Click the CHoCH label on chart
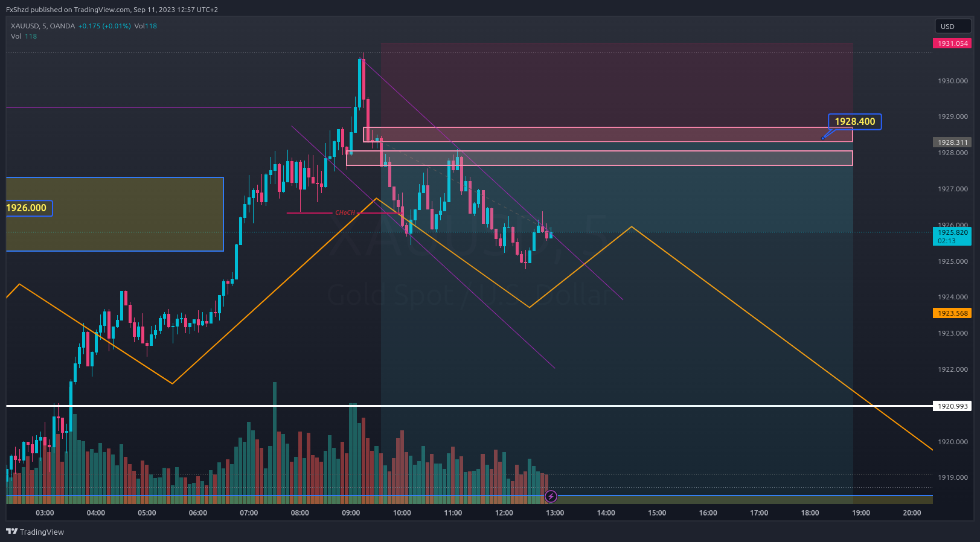Image resolution: width=980 pixels, height=542 pixels. click(x=345, y=212)
